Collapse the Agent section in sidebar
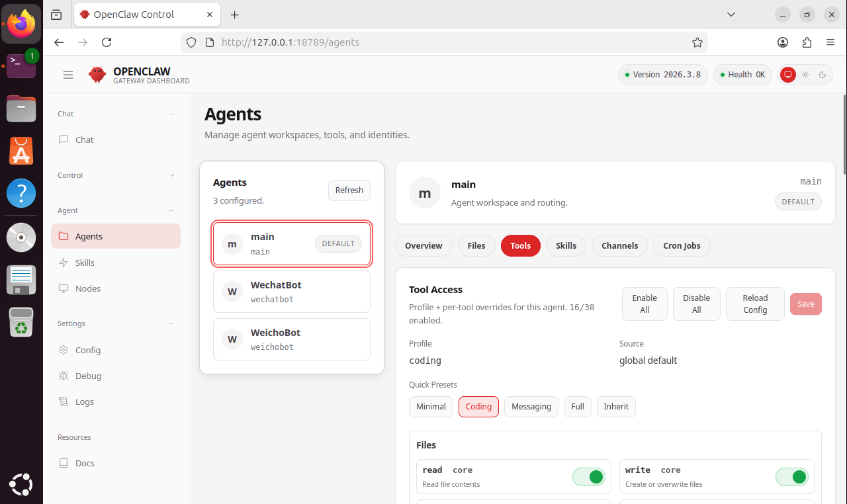The width and height of the screenshot is (847, 504). 171,210
